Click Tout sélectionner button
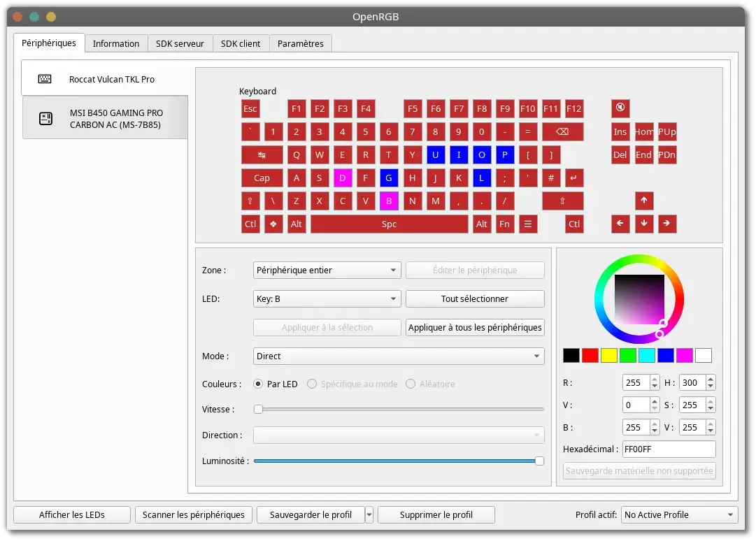756x541 pixels. click(475, 298)
